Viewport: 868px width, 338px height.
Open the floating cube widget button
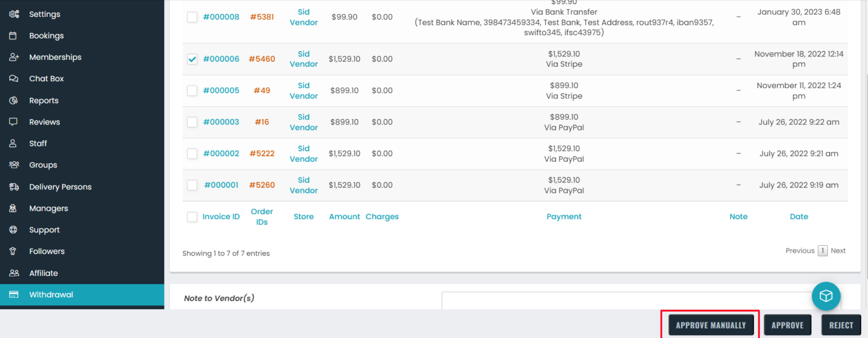pyautogui.click(x=826, y=296)
